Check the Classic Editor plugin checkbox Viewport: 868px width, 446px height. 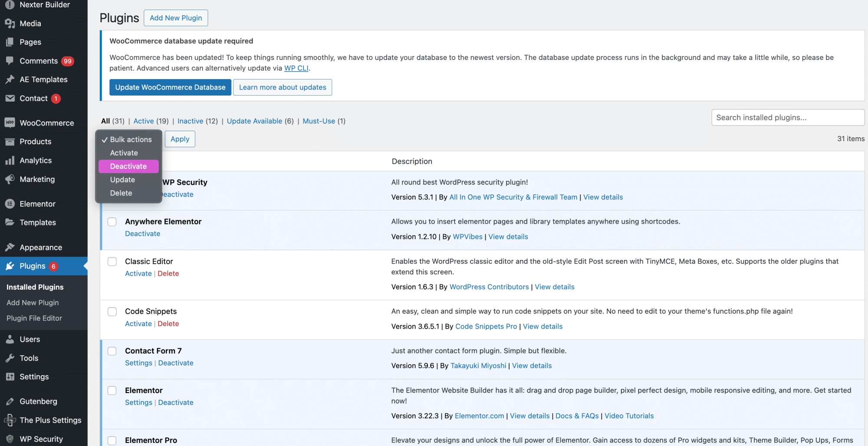112,261
